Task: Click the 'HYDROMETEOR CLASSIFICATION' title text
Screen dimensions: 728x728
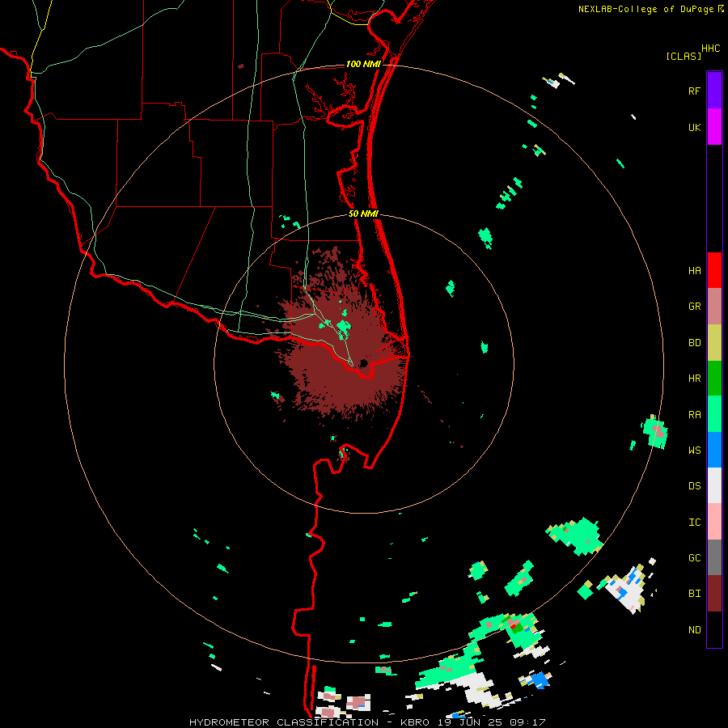Action: click(284, 722)
